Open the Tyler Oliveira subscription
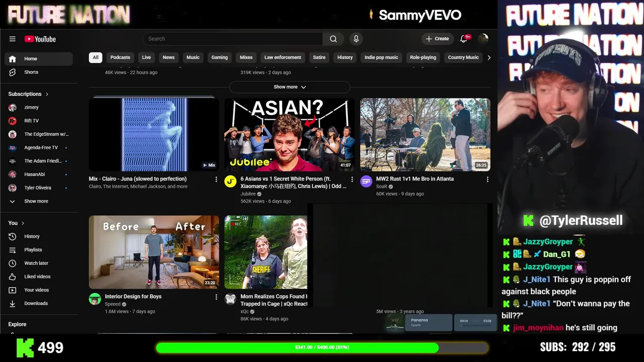644x362 pixels. pos(39,188)
